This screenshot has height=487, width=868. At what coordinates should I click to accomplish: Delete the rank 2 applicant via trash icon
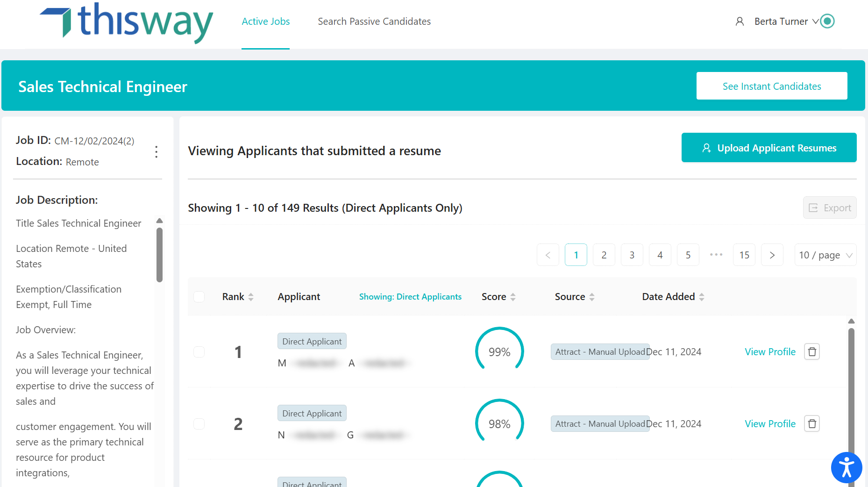[x=812, y=423]
